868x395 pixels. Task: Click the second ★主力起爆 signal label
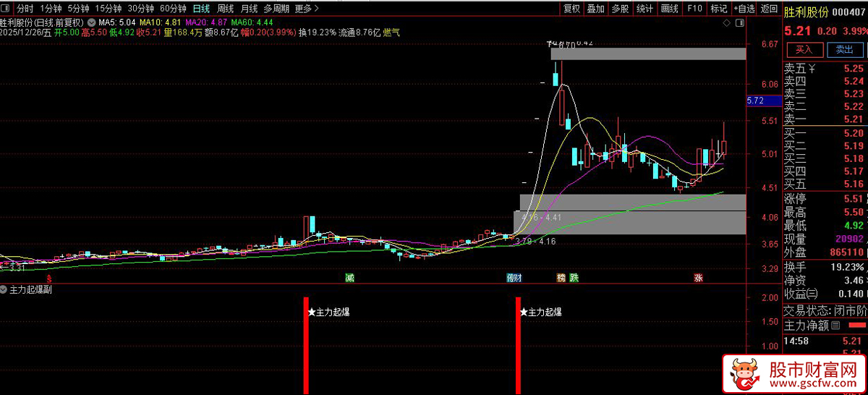pyautogui.click(x=540, y=313)
